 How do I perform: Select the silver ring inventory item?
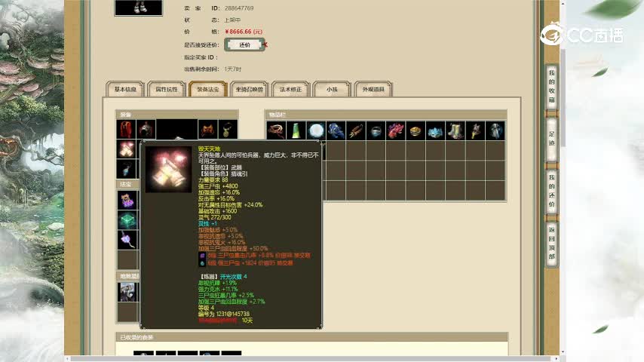376,130
